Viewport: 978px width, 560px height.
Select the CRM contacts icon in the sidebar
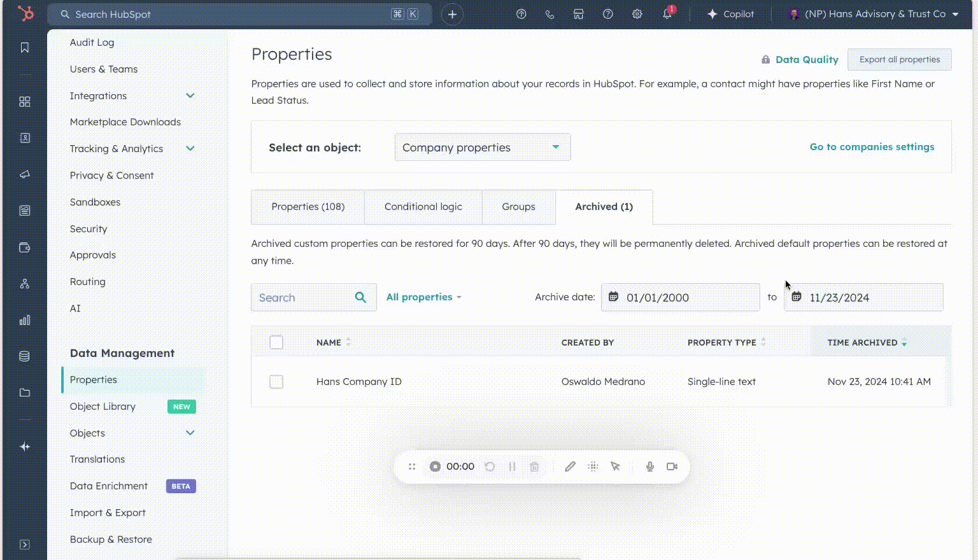[24, 137]
